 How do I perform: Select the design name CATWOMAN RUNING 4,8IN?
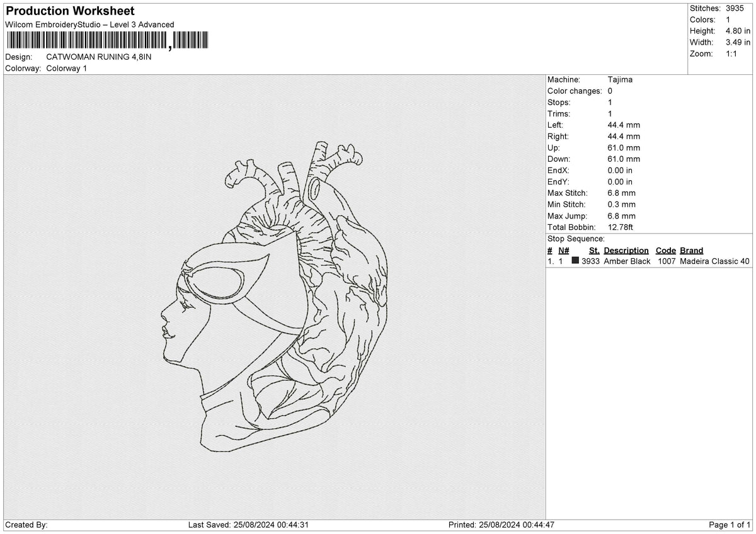99,57
